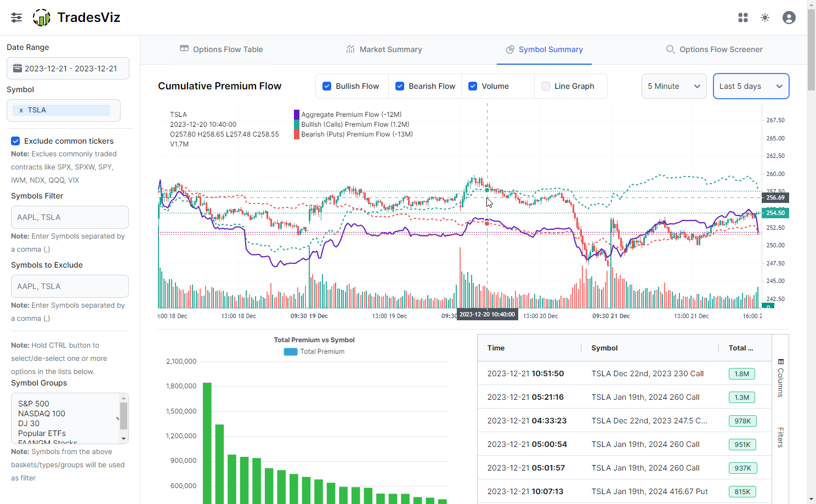The width and height of the screenshot is (816, 504).
Task: Uncheck the Volume checkbox
Action: click(x=473, y=86)
